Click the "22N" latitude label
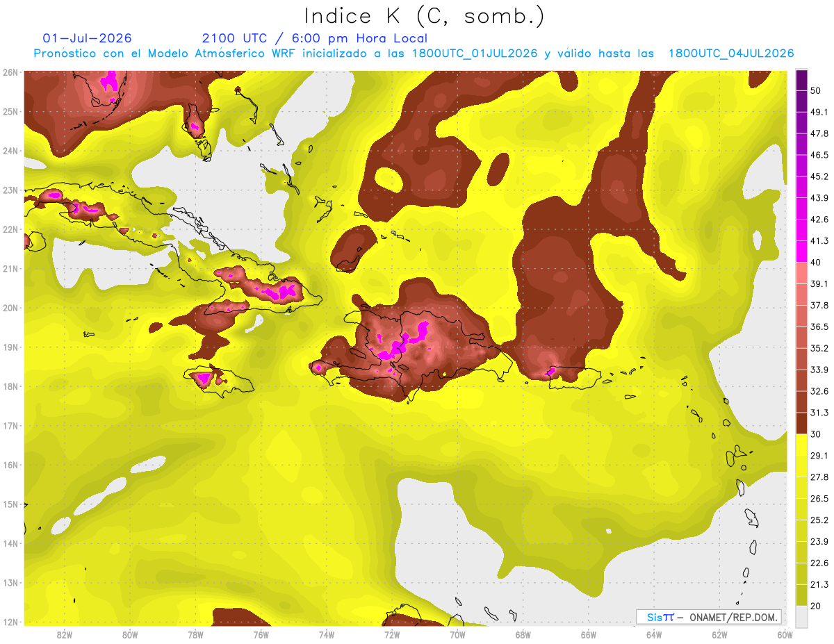This screenshot has height=644, width=834. [10, 229]
